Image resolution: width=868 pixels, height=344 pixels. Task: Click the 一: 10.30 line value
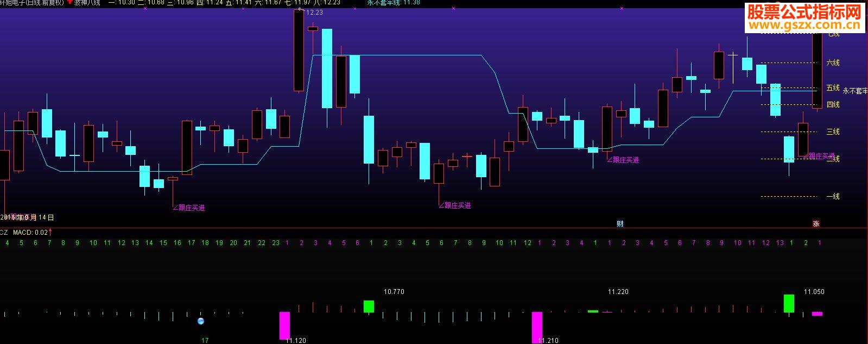pyautogui.click(x=121, y=3)
